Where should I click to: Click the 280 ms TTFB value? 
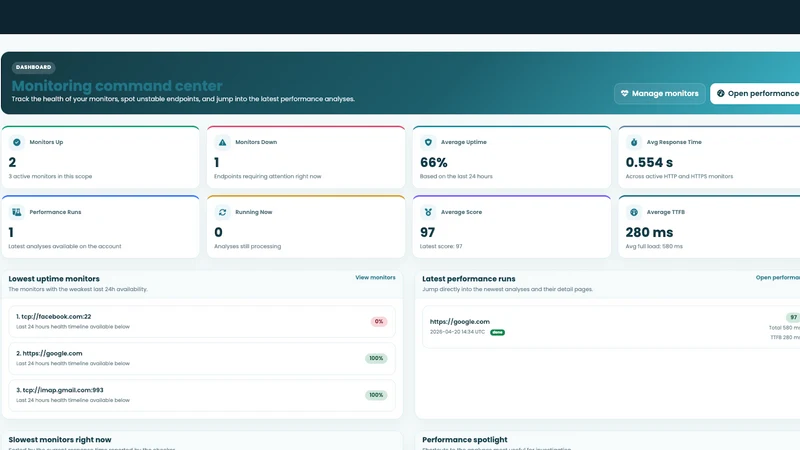pos(649,233)
